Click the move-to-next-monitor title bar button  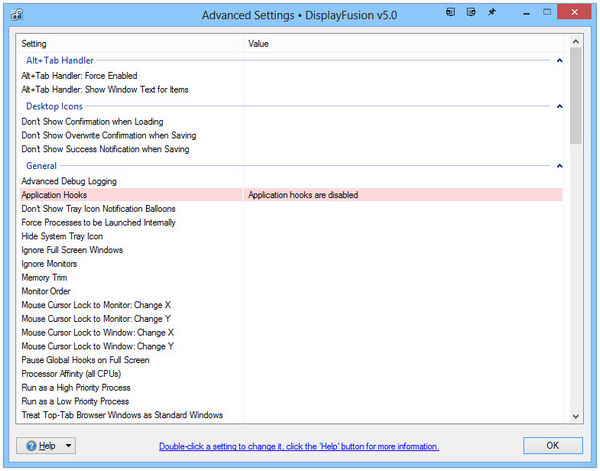click(450, 12)
